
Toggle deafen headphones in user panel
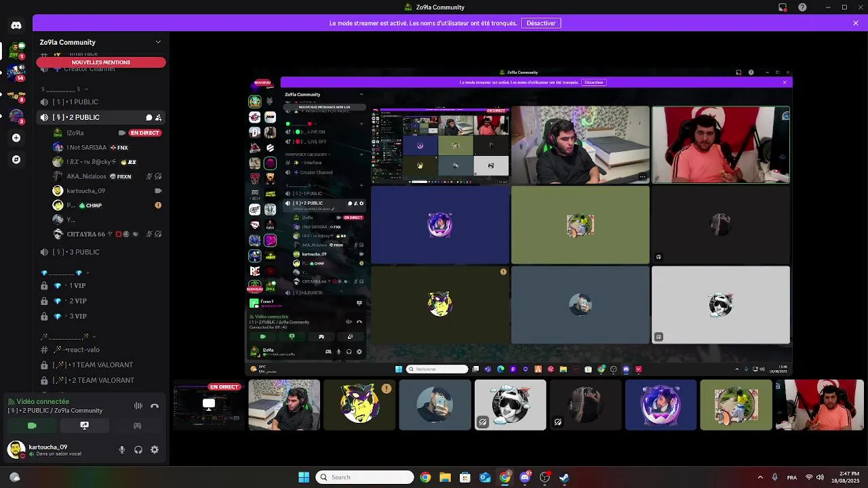tap(138, 449)
